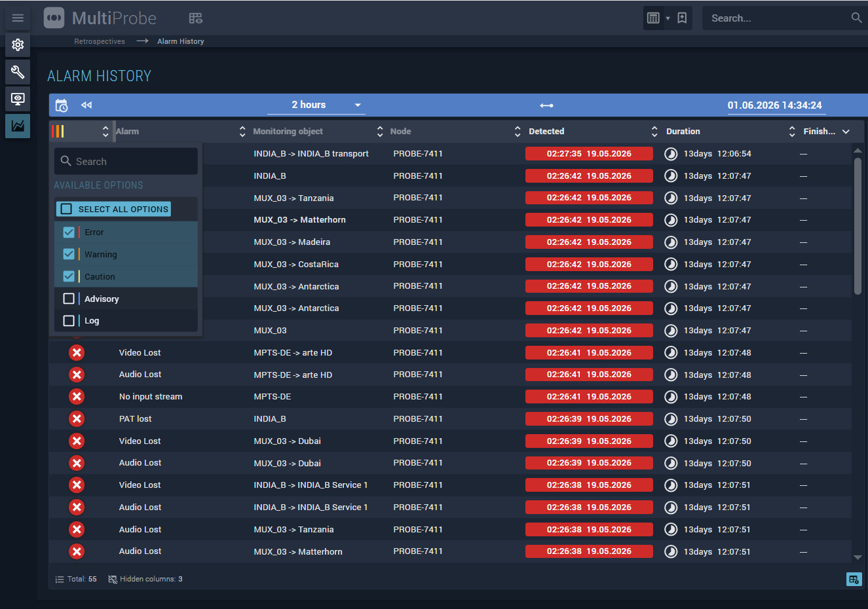
Task: Open the table layout icon beside MultiProbe
Action: coord(195,18)
